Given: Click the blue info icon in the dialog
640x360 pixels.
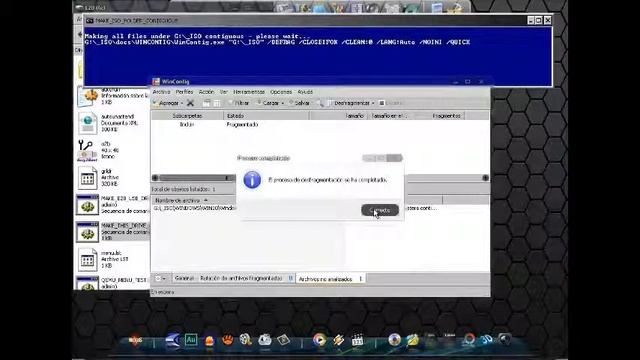Looking at the screenshot, I should 252,180.
